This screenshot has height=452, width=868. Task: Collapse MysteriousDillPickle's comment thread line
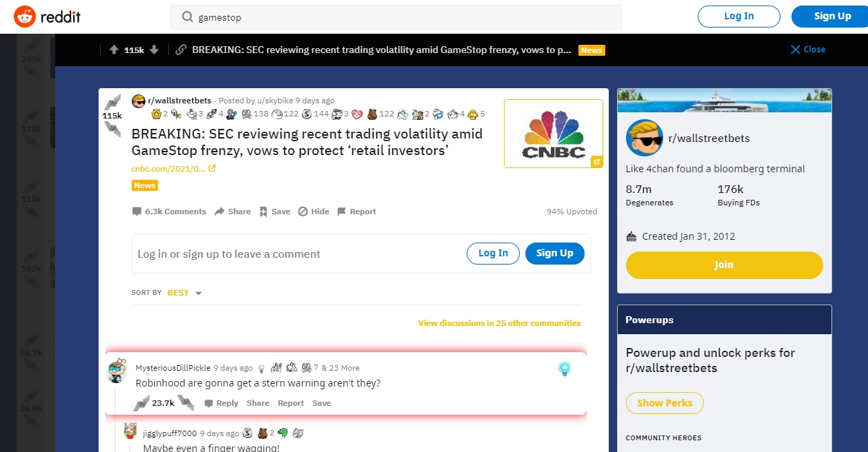(x=116, y=420)
